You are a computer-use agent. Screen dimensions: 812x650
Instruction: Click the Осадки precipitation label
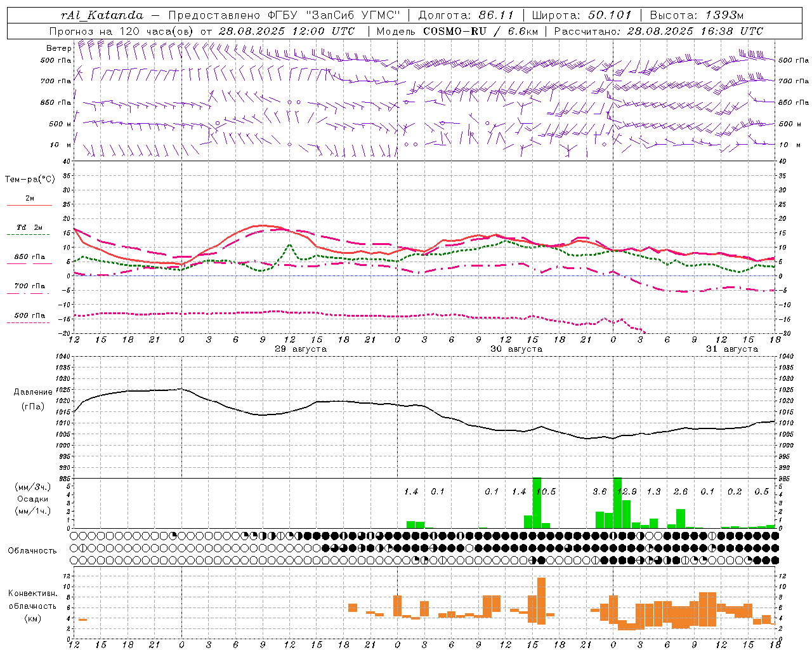coord(33,499)
